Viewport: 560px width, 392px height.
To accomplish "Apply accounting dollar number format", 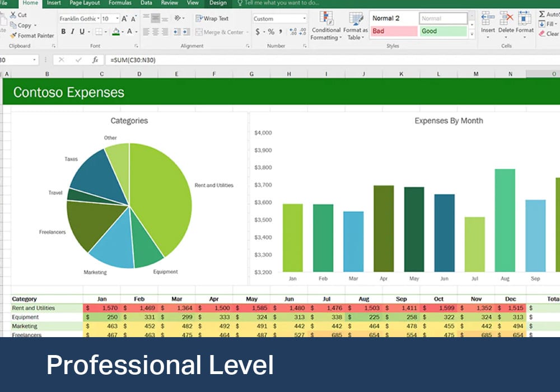I will (x=258, y=32).
